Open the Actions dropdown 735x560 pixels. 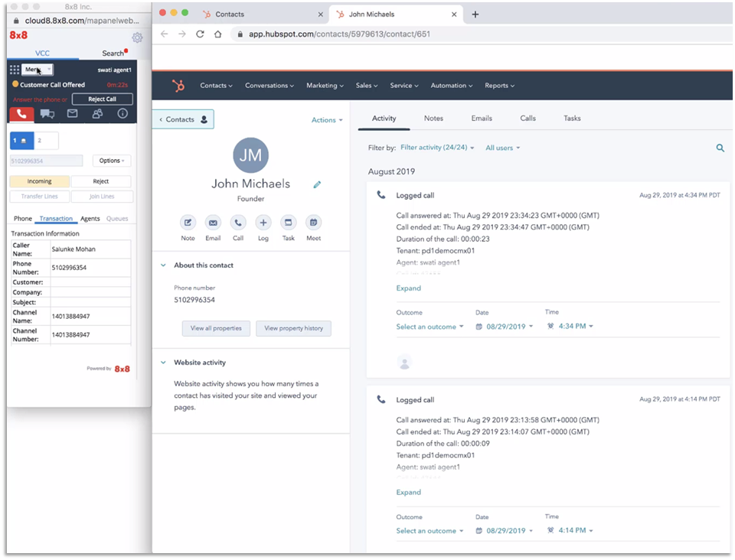click(x=327, y=120)
